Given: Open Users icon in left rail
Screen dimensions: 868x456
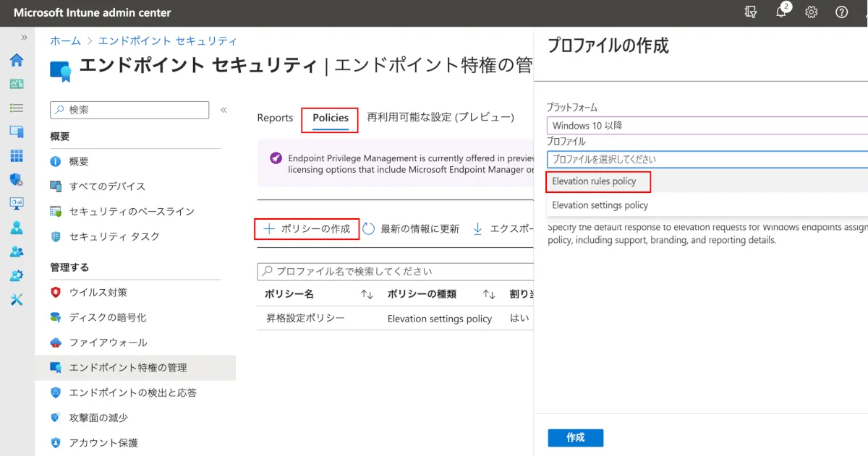Looking at the screenshot, I should [16, 228].
